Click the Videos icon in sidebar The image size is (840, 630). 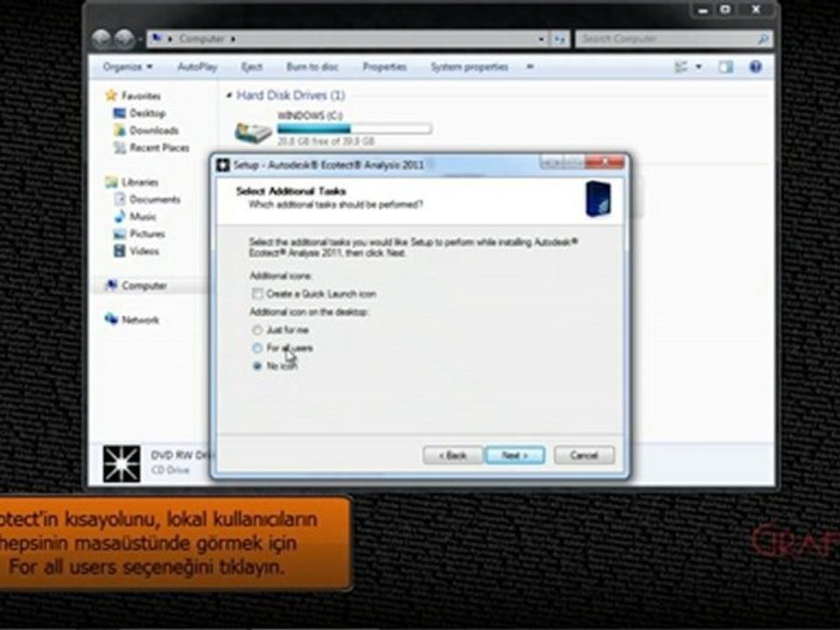click(x=120, y=251)
